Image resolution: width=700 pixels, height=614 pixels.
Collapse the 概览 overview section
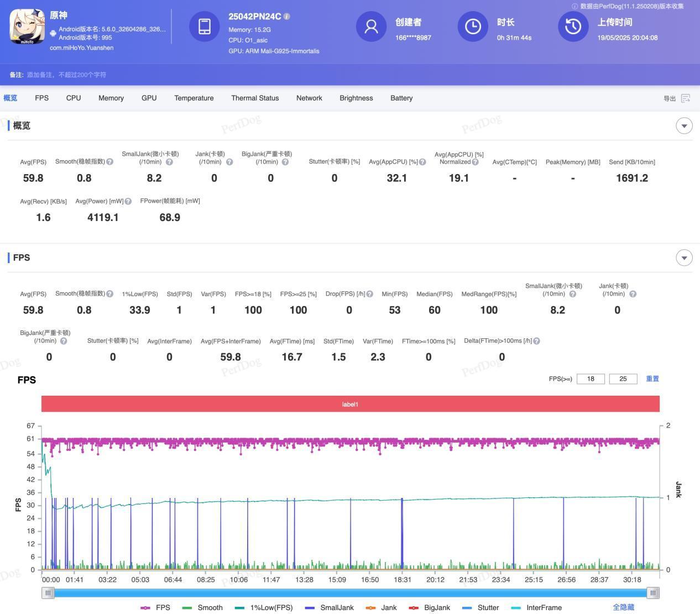point(684,125)
